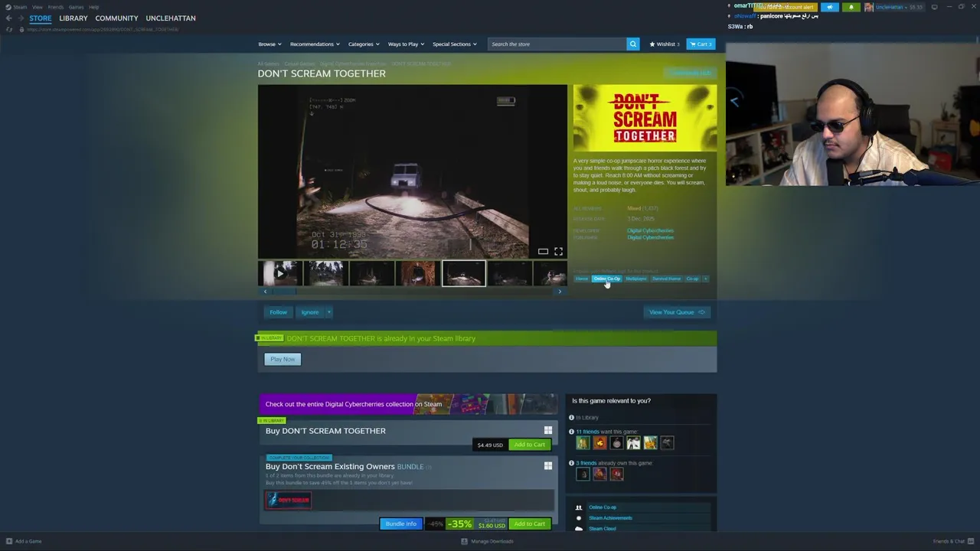Click the Search the store field

pyautogui.click(x=557, y=44)
